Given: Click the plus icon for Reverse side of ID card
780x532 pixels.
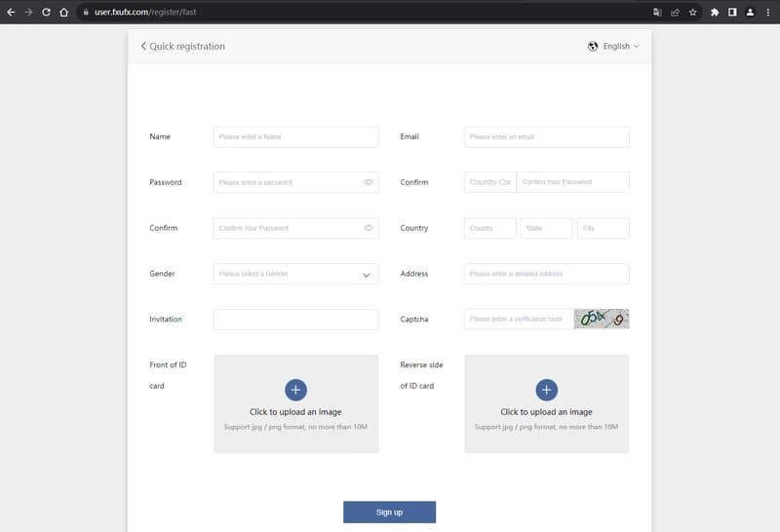Looking at the screenshot, I should [546, 390].
